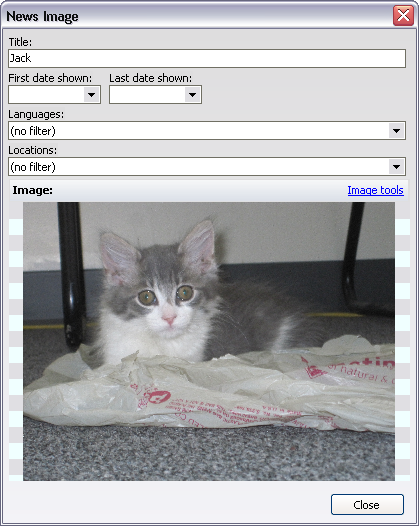Click the Languages: label

[36, 114]
